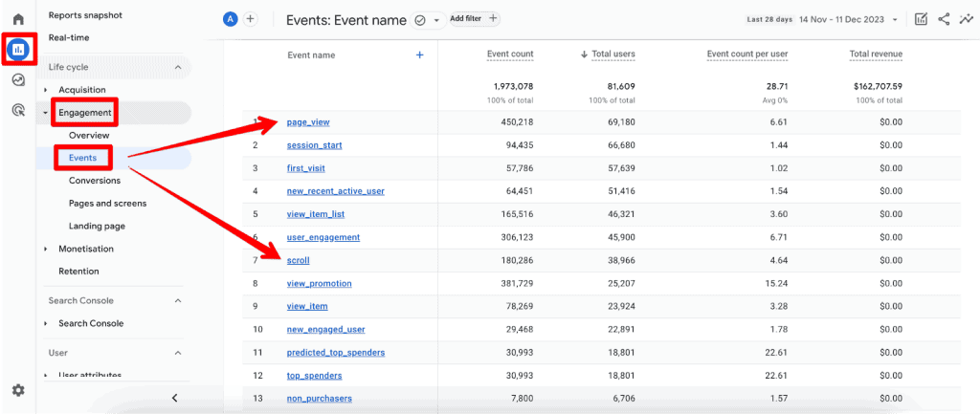Open the user_engagement event link
This screenshot has width=980, height=414.
323,237
